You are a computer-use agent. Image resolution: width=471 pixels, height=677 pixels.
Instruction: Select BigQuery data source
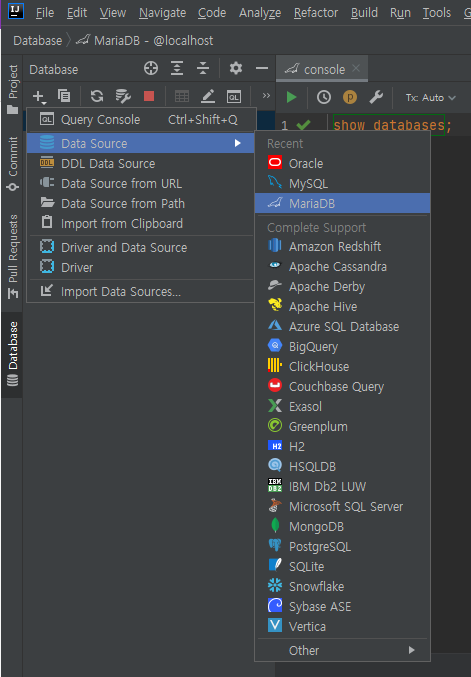(342, 347)
